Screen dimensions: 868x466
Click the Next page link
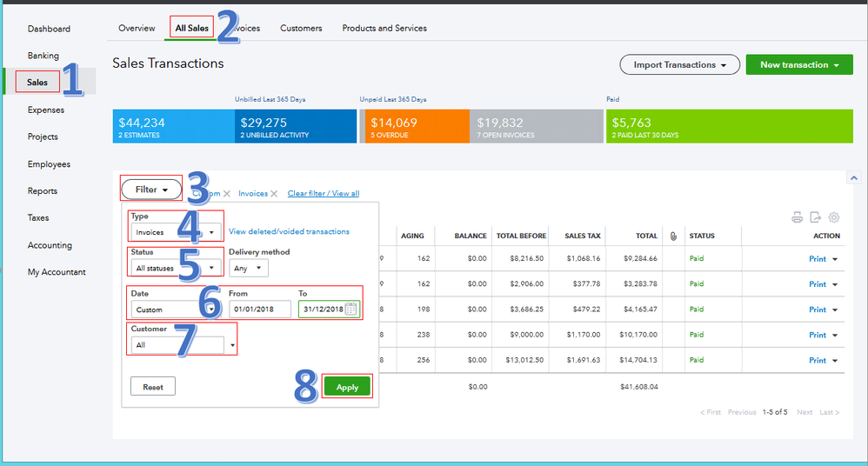click(805, 412)
